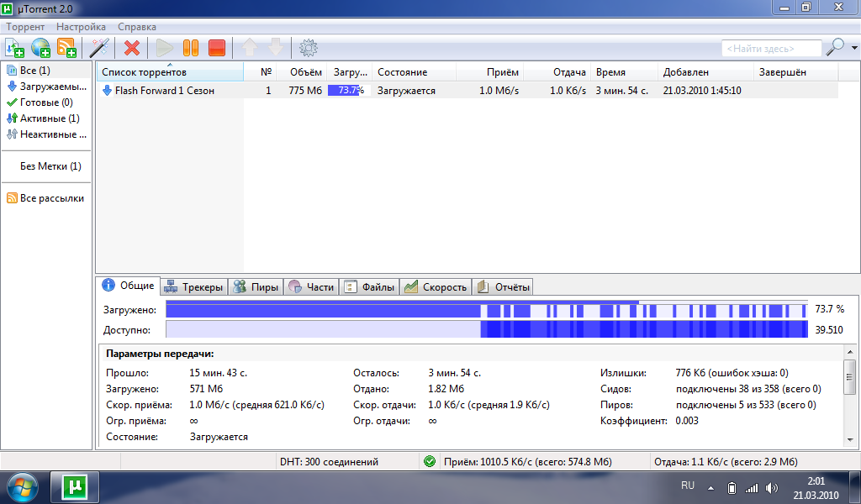Click the red X Remove torrent icon
The width and height of the screenshot is (861, 504).
point(132,48)
